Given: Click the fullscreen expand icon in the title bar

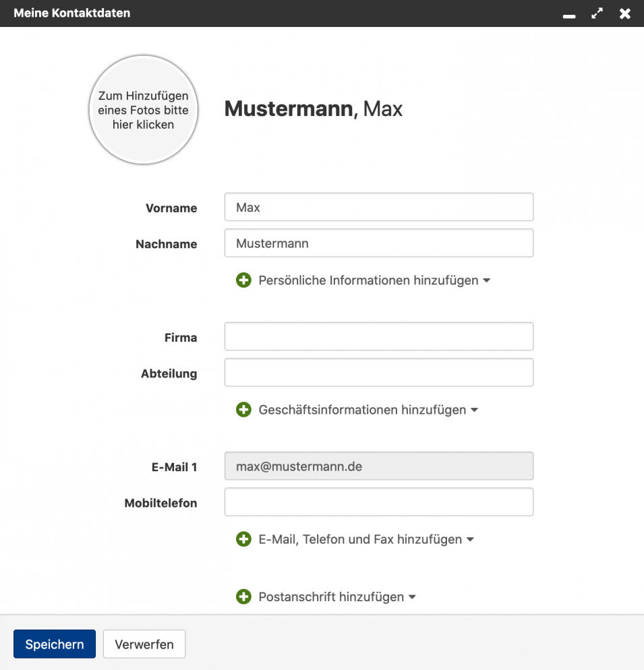Looking at the screenshot, I should click(x=597, y=13).
